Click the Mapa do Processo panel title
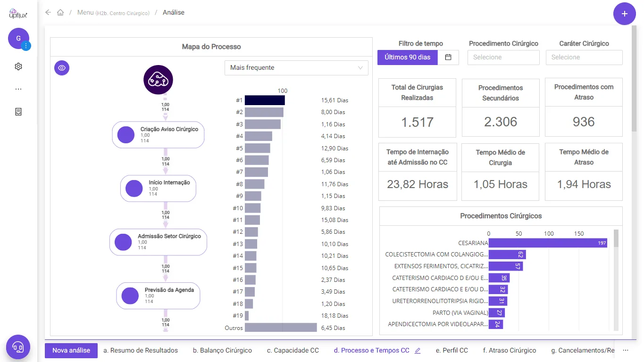 [x=211, y=47]
